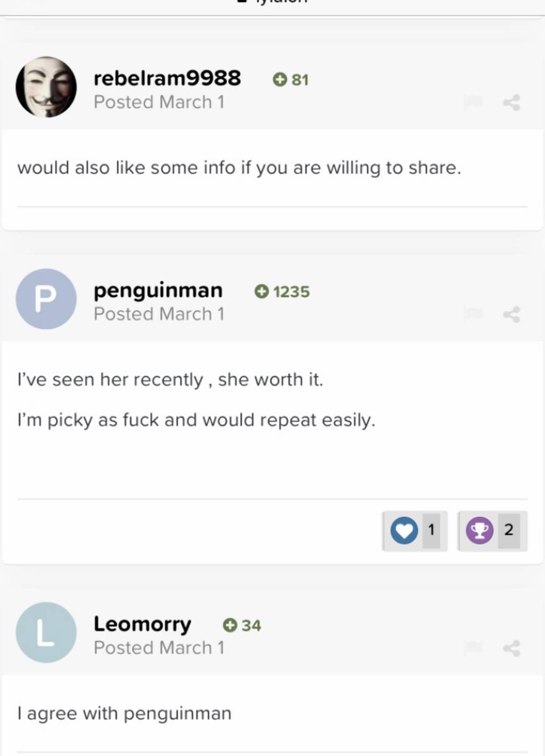Click rebelram9988's green reputation plus icon
545x756 pixels.
click(279, 80)
